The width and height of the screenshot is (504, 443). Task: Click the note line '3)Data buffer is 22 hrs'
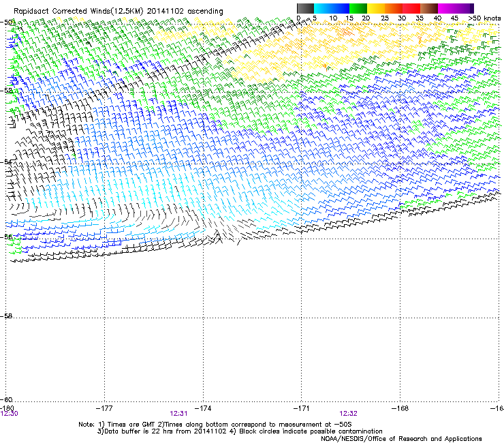240,431
